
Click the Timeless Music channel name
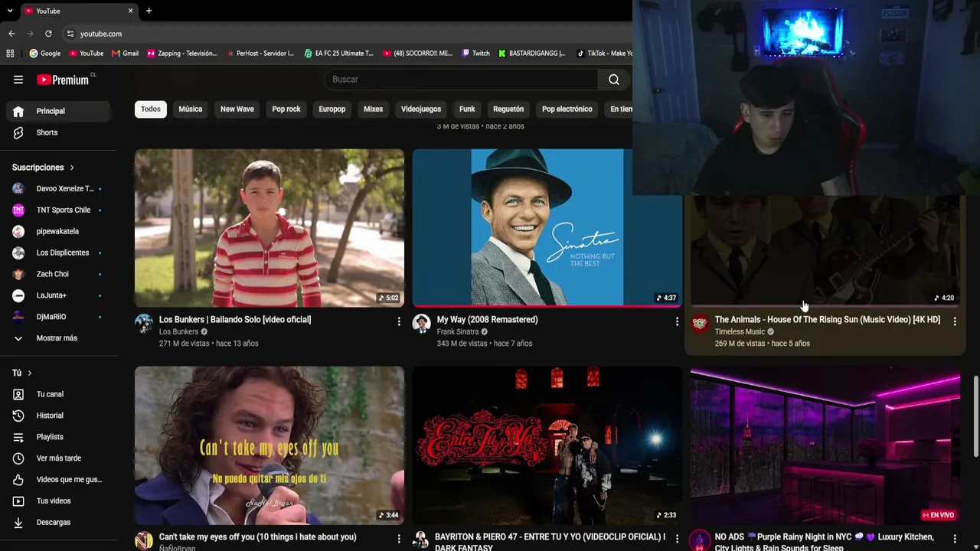tap(740, 332)
